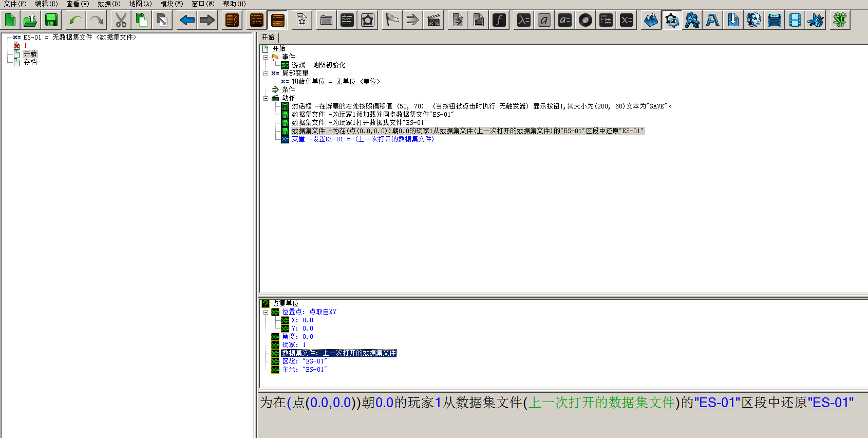Click the New Event flag icon
868x438 pixels.
click(x=392, y=20)
